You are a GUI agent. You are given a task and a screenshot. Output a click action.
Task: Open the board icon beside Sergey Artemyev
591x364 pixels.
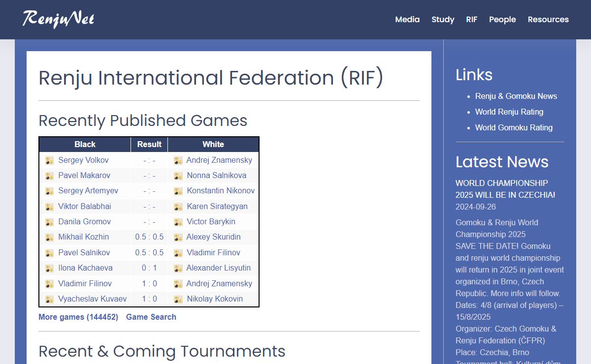[x=49, y=191]
